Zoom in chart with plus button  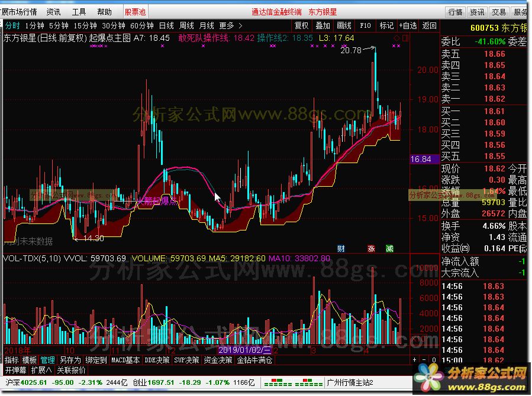(x=414, y=360)
